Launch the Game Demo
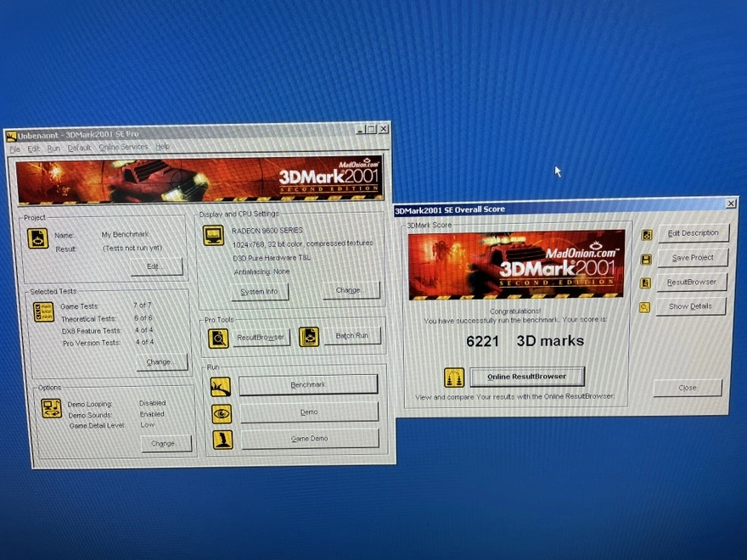The image size is (747, 560). click(x=310, y=439)
